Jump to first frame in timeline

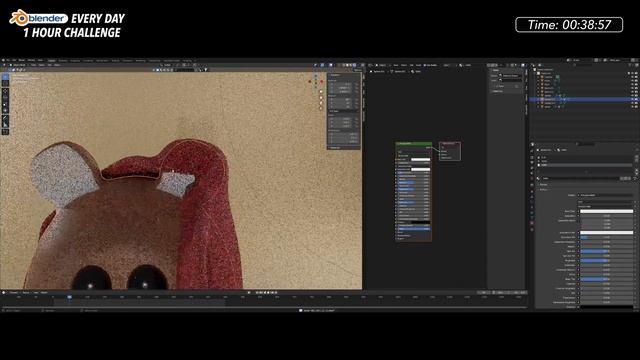(x=257, y=292)
